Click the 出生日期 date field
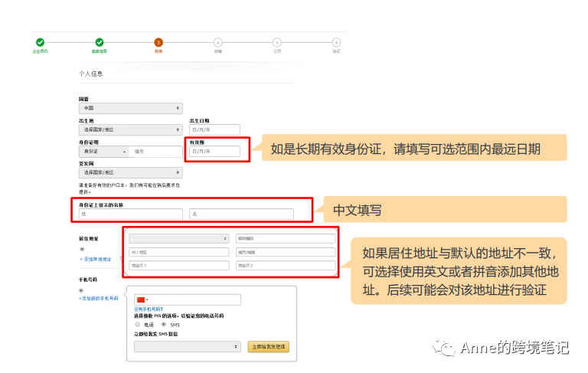Viewport: 588px width, 373px height. pyautogui.click(x=214, y=130)
